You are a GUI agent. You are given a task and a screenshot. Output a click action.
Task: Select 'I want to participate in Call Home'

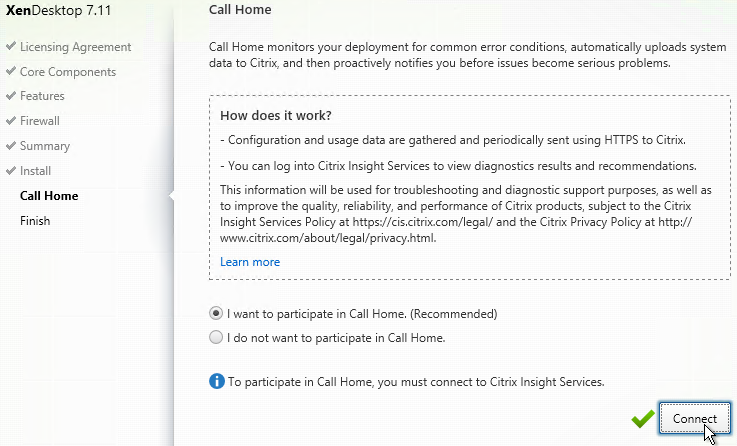click(216, 313)
